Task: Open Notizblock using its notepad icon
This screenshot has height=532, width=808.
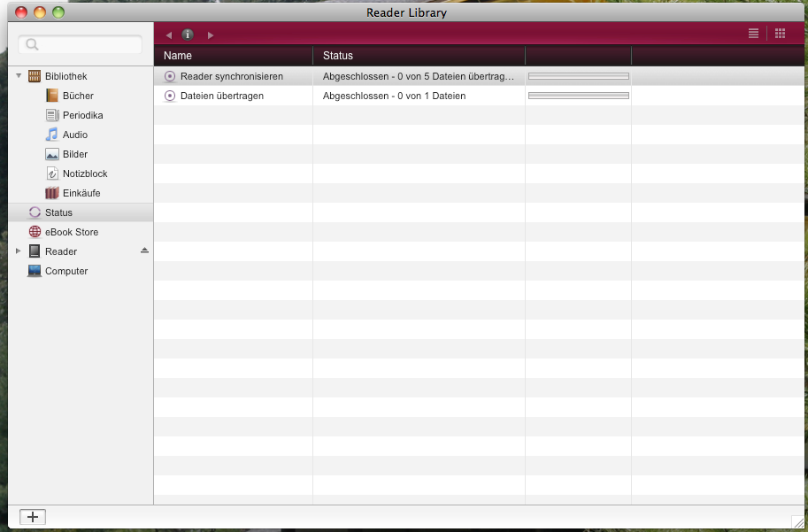Action: point(52,173)
